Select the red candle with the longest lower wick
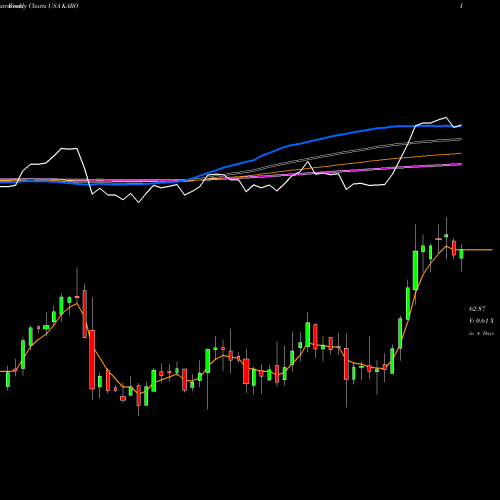Image resolution: width=500 pixels, height=500 pixels. click(346, 364)
